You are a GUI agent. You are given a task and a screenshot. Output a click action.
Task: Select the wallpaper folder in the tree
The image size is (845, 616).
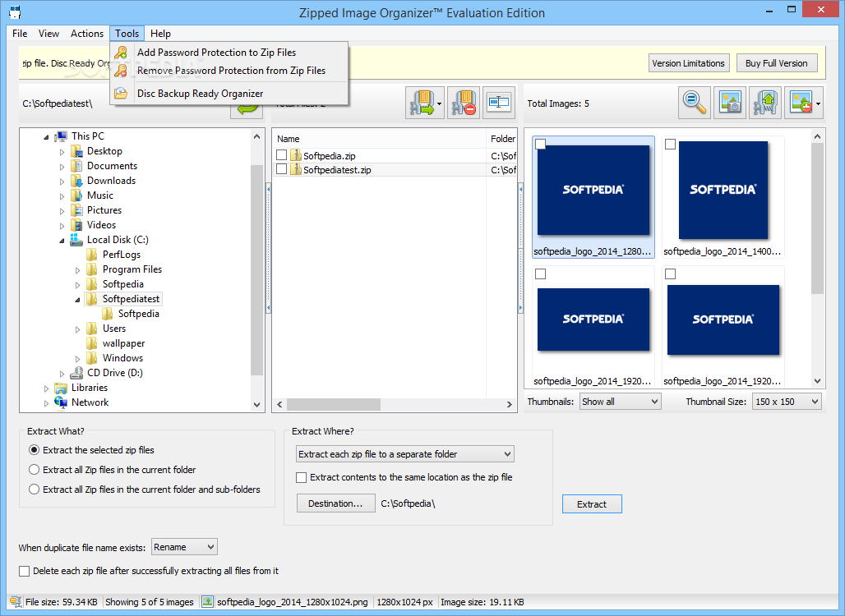point(123,343)
